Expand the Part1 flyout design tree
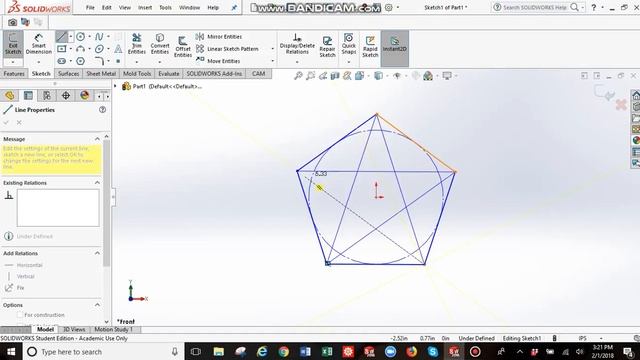This screenshot has width=640, height=360. coord(116,86)
